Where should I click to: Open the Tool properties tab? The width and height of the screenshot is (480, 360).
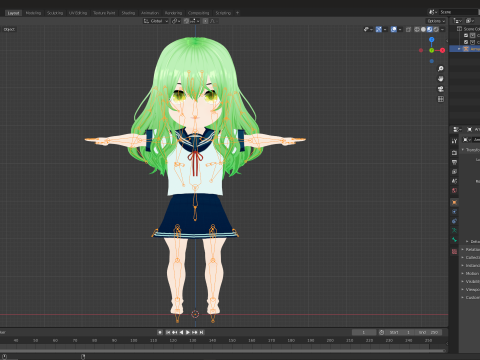[x=454, y=141]
